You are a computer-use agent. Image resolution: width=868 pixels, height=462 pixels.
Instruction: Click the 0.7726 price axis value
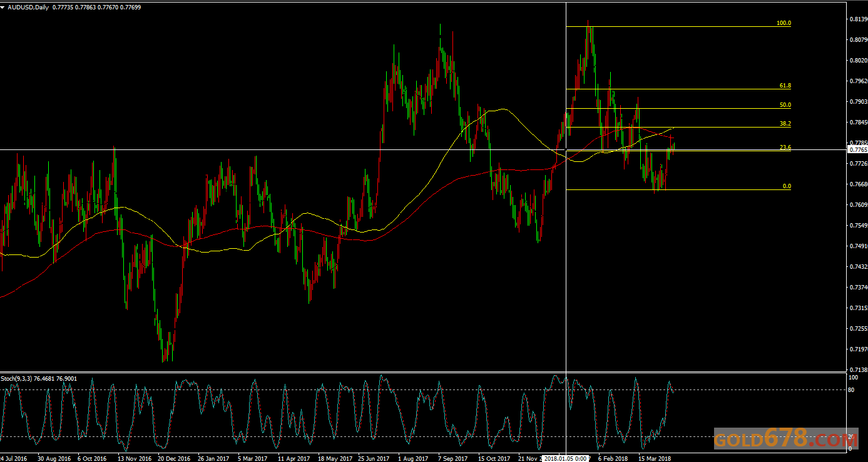[x=858, y=164]
